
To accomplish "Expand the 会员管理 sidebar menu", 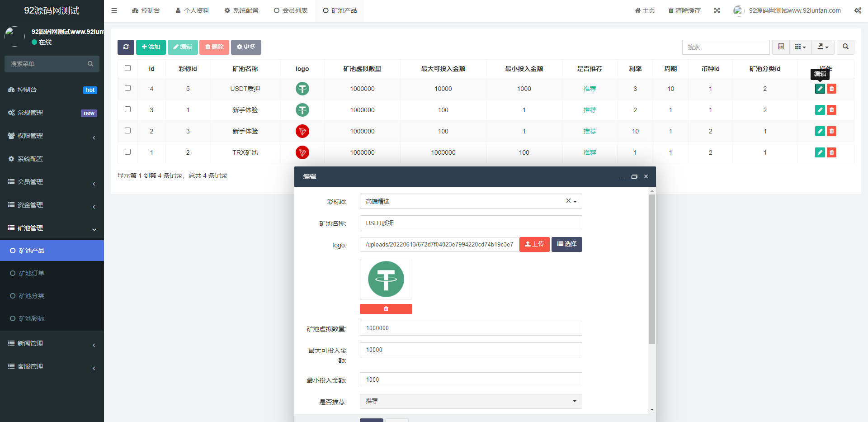I will (x=52, y=182).
